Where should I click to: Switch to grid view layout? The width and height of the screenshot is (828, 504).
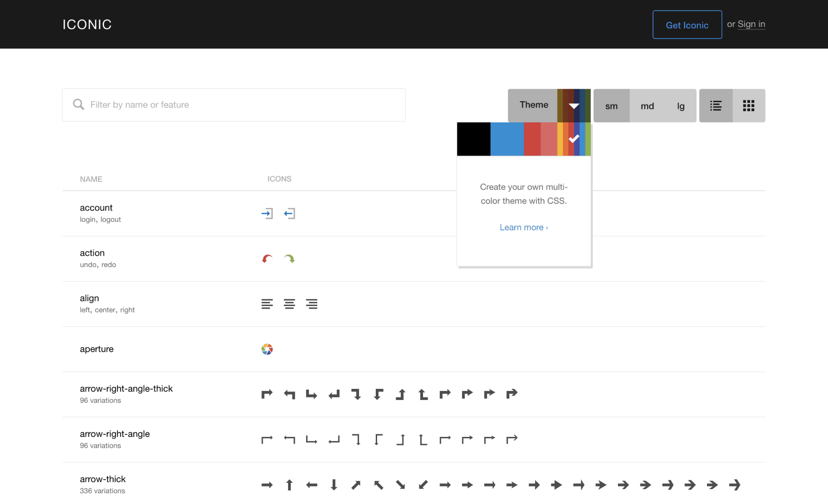tap(748, 106)
